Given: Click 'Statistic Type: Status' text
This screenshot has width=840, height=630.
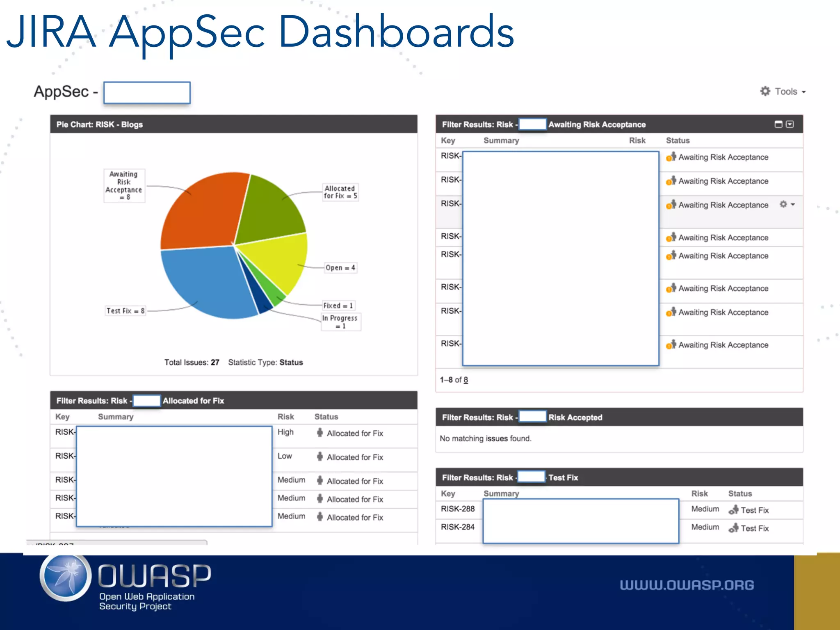Looking at the screenshot, I should click(265, 362).
